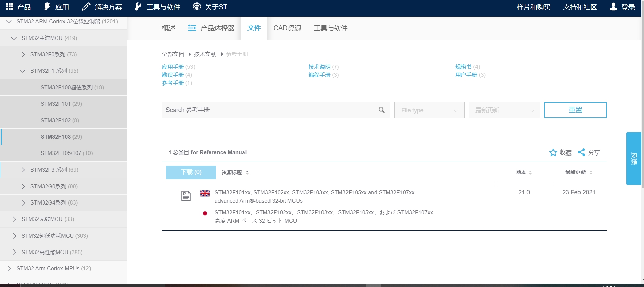Switch to the CAD资源 tab

pyautogui.click(x=287, y=28)
